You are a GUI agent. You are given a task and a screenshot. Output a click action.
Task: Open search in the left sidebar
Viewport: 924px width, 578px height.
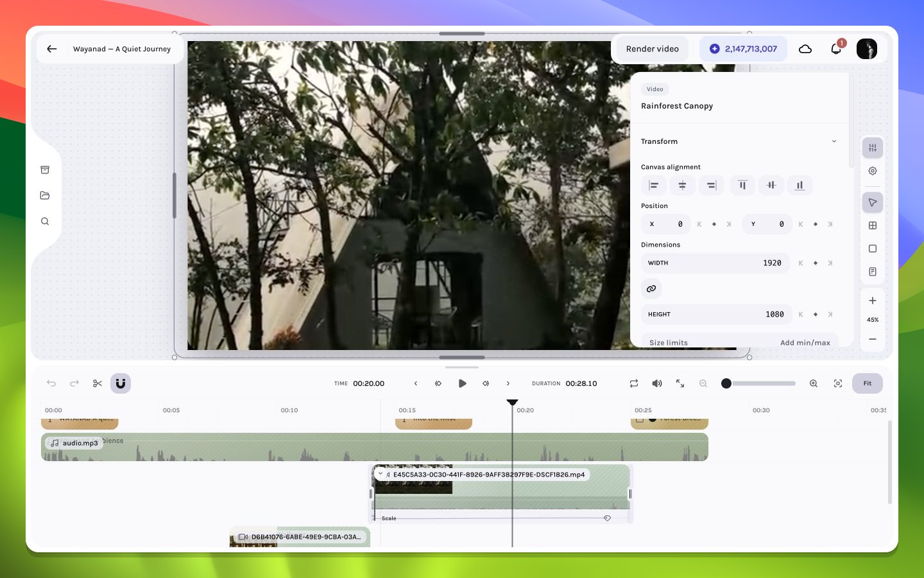(45, 222)
